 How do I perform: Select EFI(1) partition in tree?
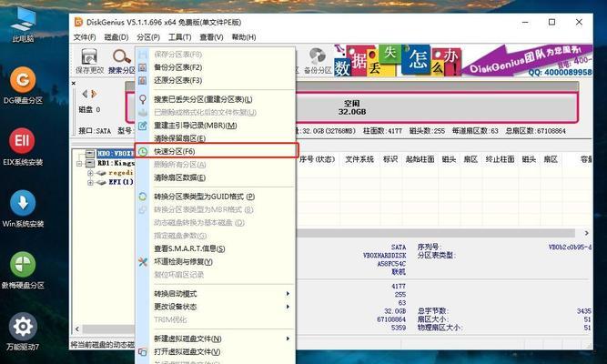click(x=121, y=182)
